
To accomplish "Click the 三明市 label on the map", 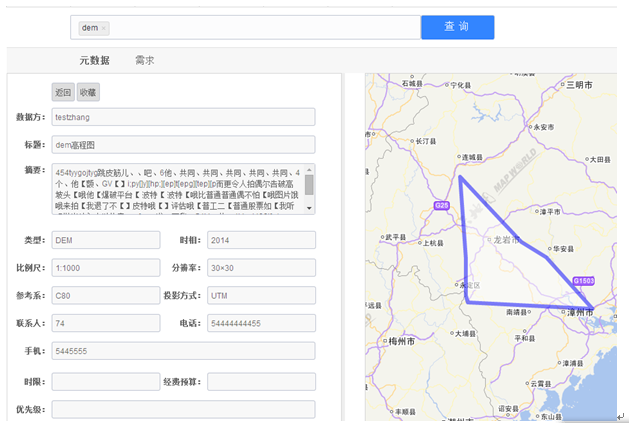I will (x=579, y=85).
